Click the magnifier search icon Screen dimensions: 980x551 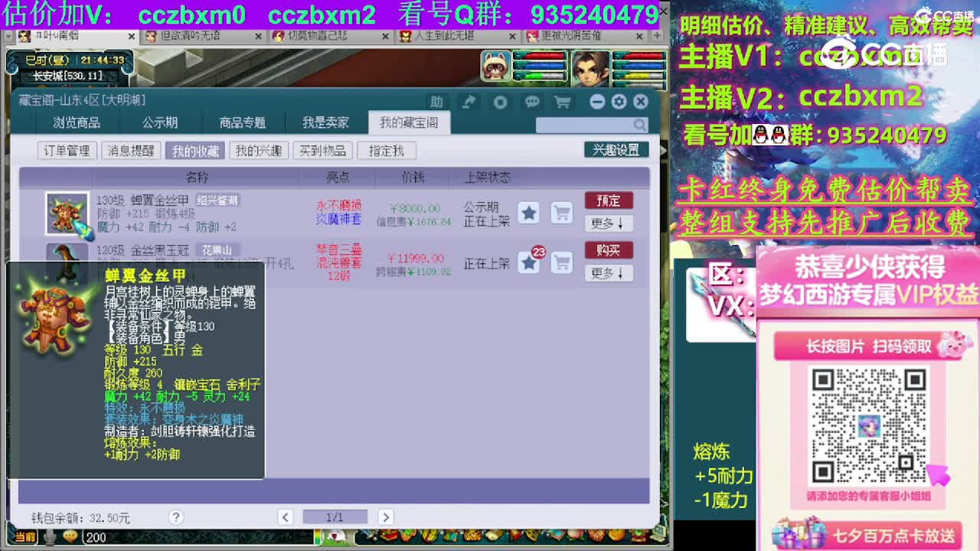(639, 125)
